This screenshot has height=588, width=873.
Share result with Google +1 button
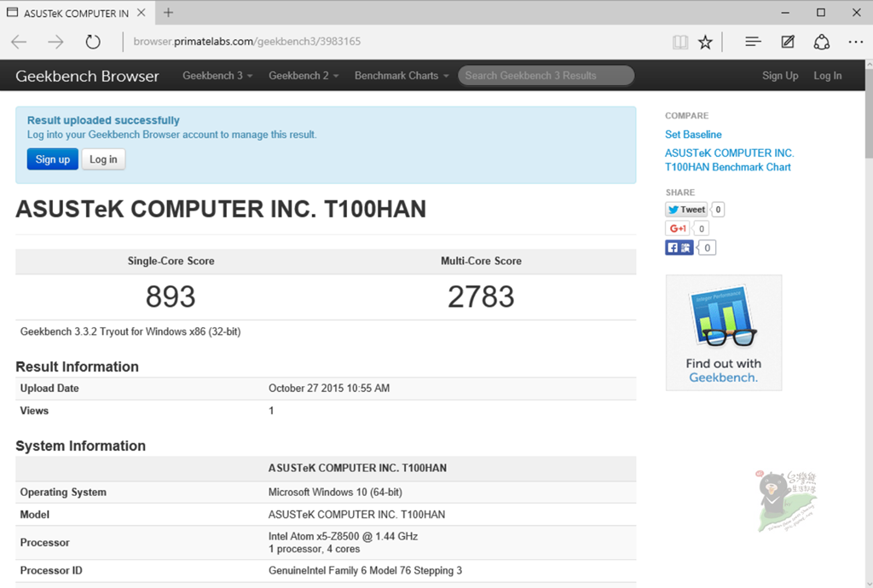[678, 228]
